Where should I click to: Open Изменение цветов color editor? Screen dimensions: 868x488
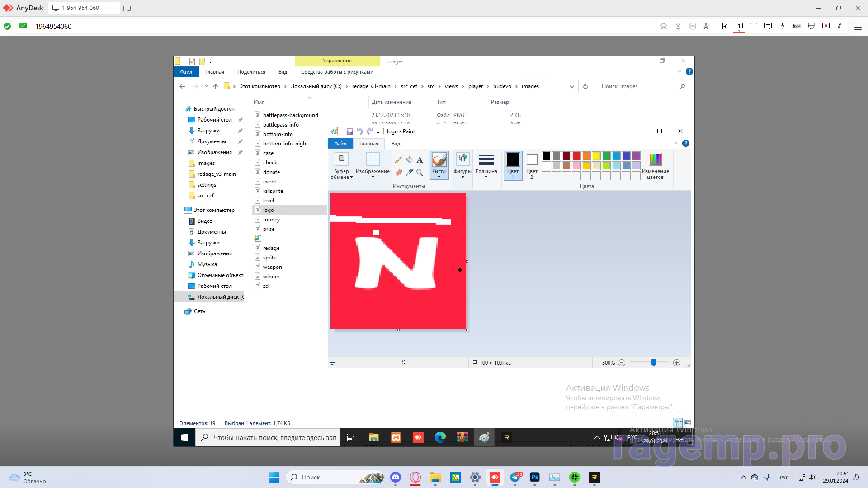point(655,166)
